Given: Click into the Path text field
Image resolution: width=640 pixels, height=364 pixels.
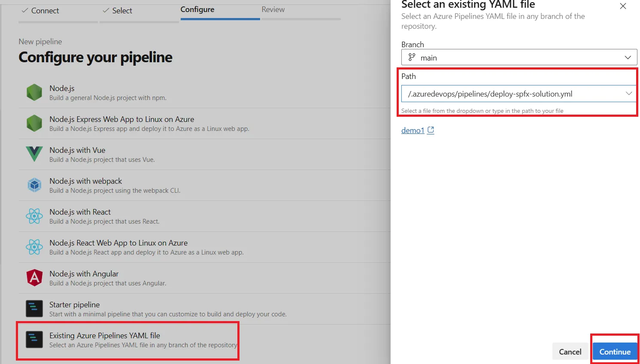Looking at the screenshot, I should click(513, 94).
